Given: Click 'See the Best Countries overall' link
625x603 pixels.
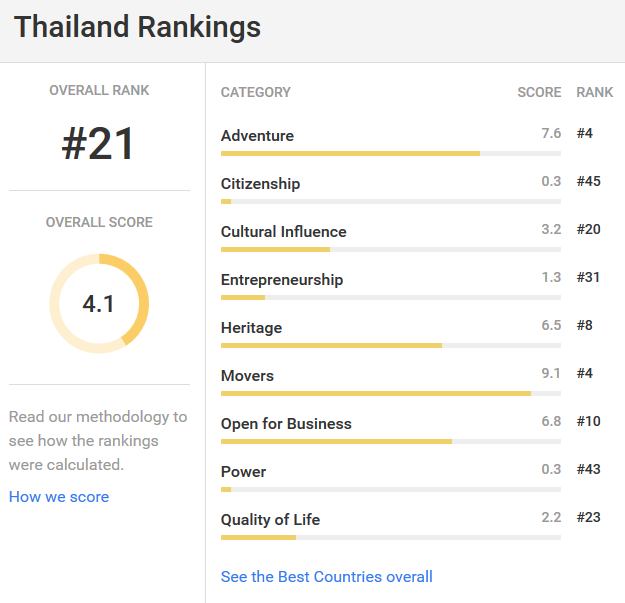Looking at the screenshot, I should click(326, 577).
